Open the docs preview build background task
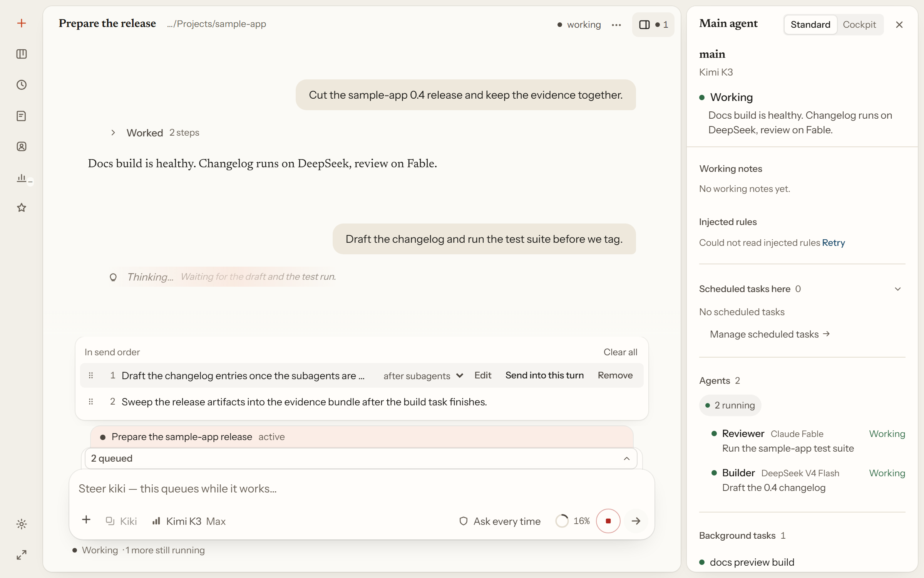This screenshot has width=924, height=578. tap(752, 562)
